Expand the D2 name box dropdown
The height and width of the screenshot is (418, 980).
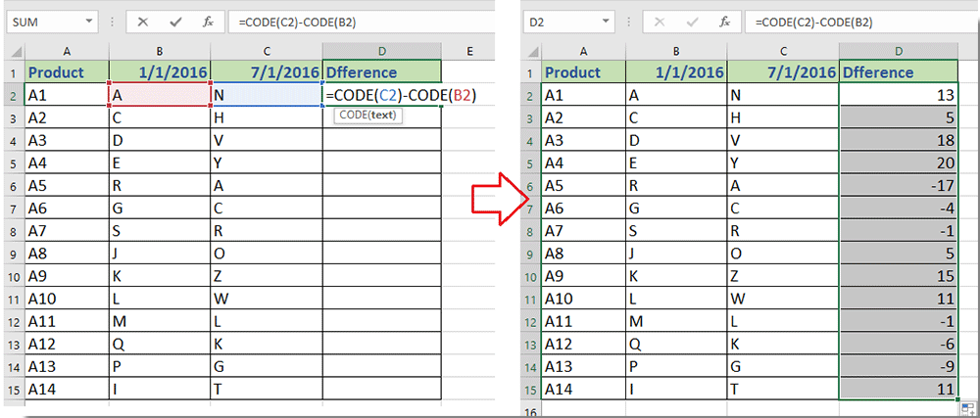(606, 22)
